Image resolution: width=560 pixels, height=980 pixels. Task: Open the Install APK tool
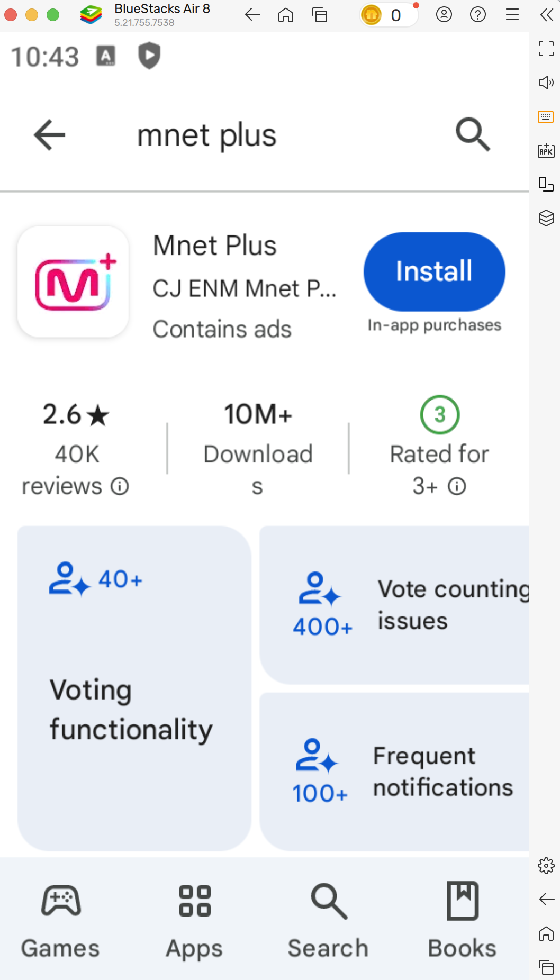[546, 150]
